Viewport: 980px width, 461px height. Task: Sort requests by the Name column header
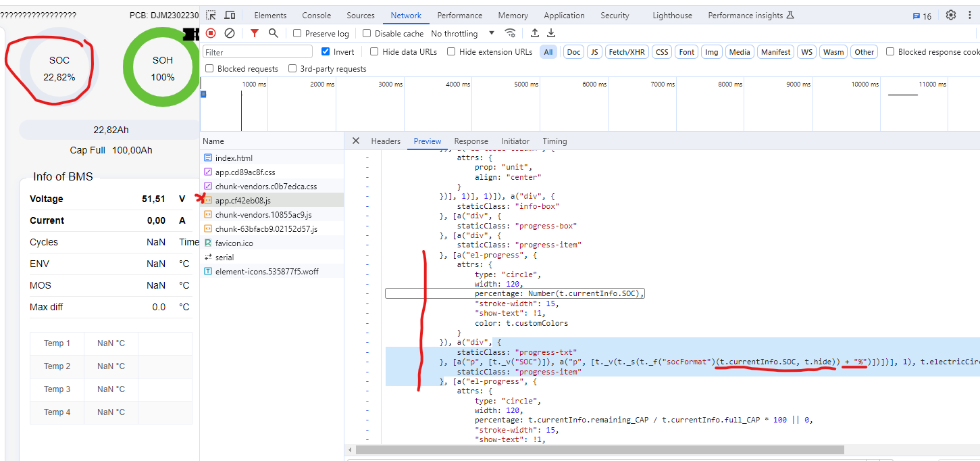coord(272,141)
